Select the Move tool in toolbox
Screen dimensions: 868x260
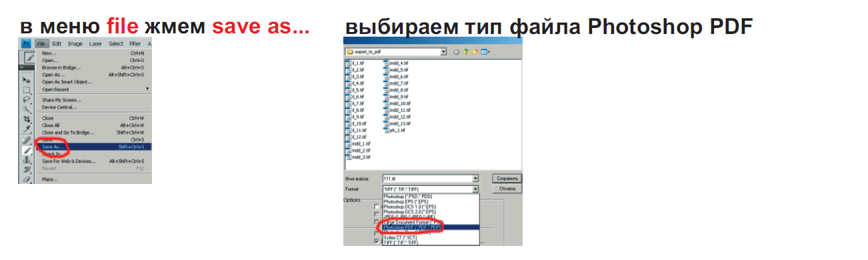(27, 80)
